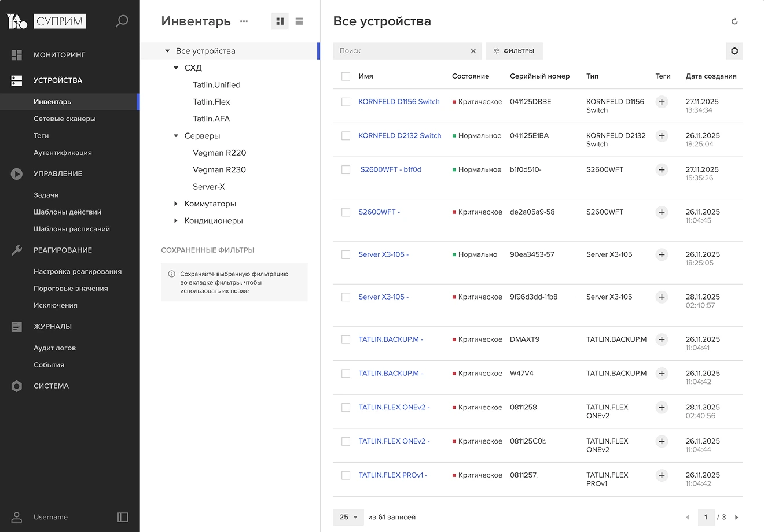Select all devices header checkbox

tap(346, 76)
